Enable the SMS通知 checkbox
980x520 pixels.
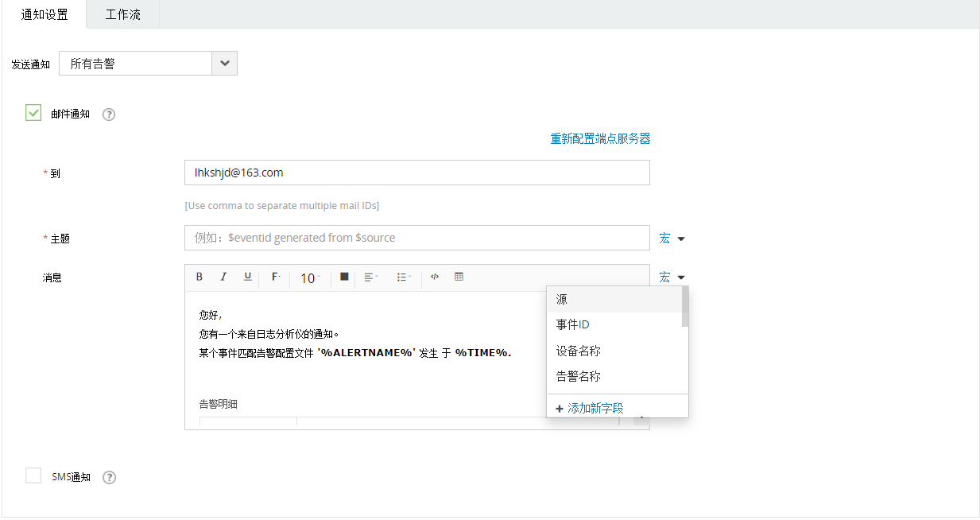(33, 476)
